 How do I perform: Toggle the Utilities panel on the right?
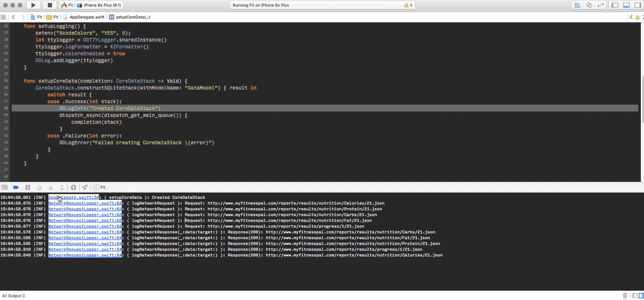[x=637, y=5]
